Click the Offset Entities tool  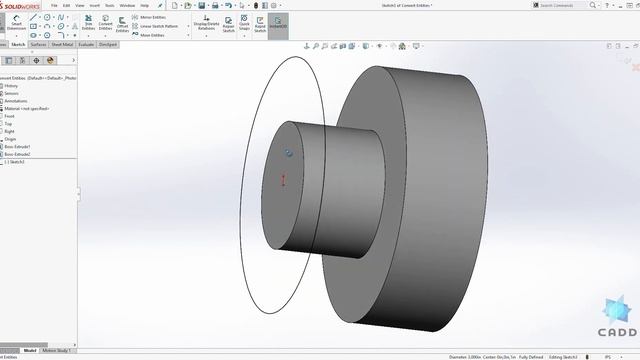[122, 24]
